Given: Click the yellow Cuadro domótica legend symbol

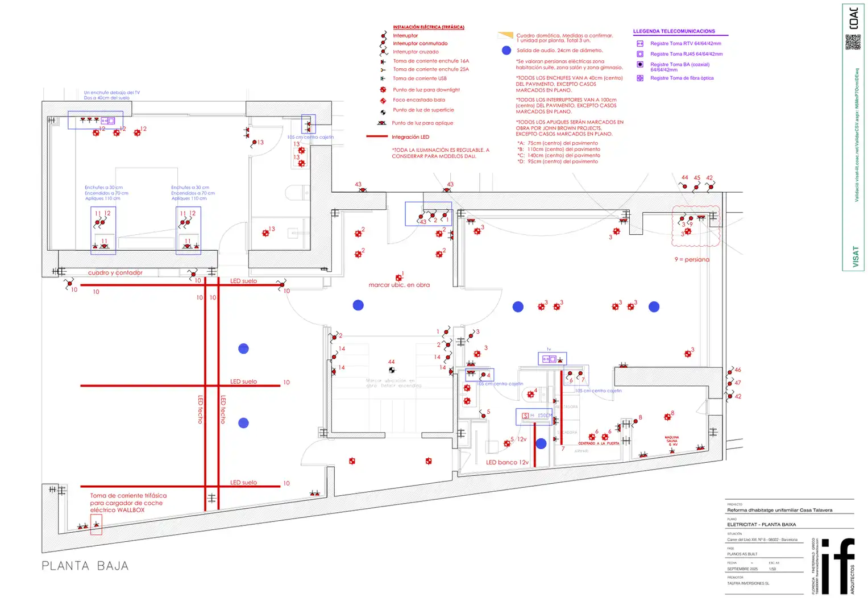Looking at the screenshot, I should point(505,35).
